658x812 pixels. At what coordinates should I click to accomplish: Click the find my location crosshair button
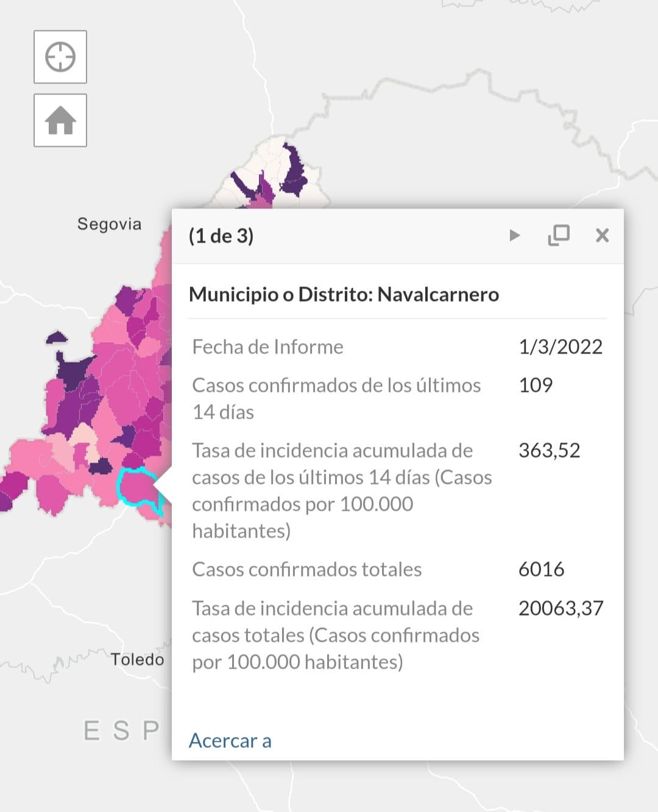click(60, 57)
